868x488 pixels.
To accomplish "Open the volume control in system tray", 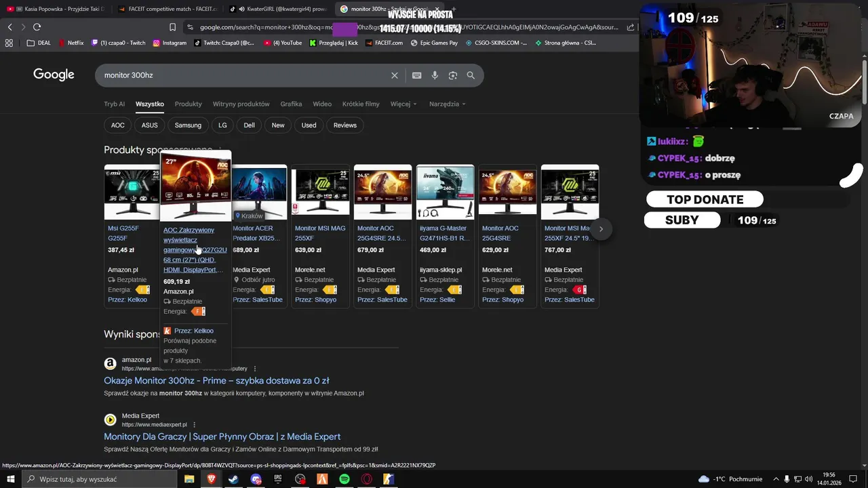I will [x=809, y=479].
